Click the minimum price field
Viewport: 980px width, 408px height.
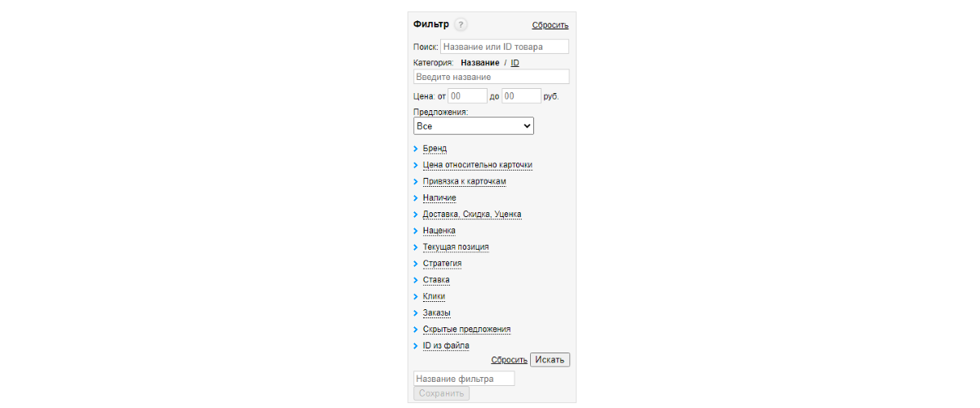466,96
